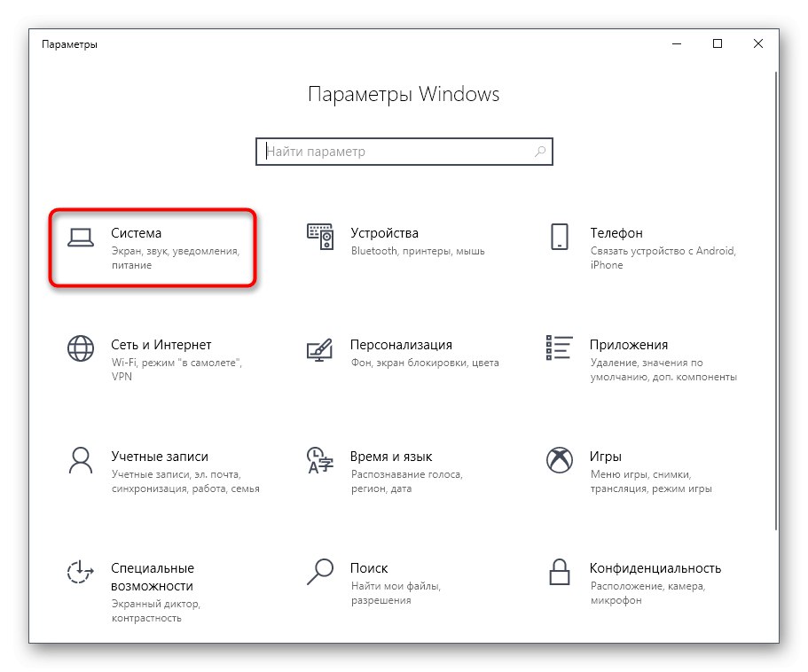Viewport: 808px width, 672px height.
Task: Open the Система settings title
Action: [x=136, y=233]
